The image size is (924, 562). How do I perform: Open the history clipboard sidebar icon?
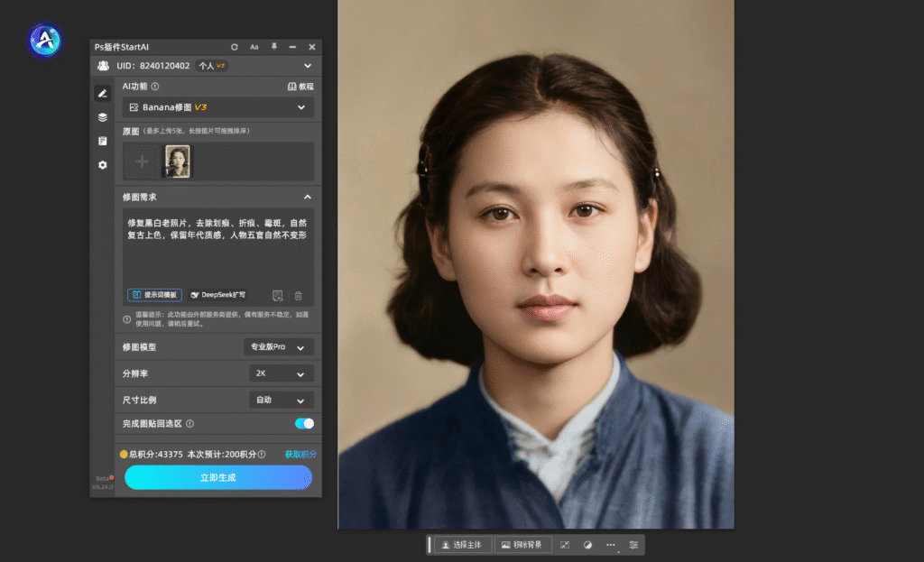point(103,141)
